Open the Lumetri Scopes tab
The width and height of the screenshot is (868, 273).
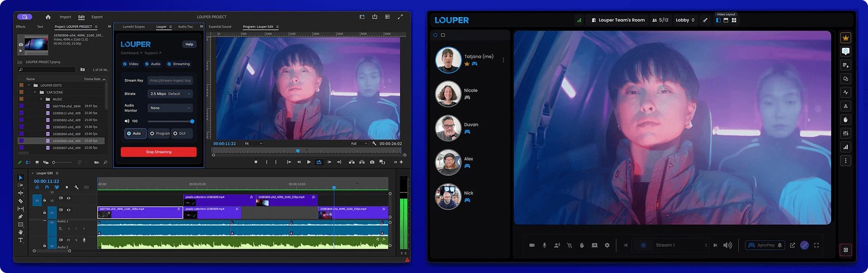134,27
